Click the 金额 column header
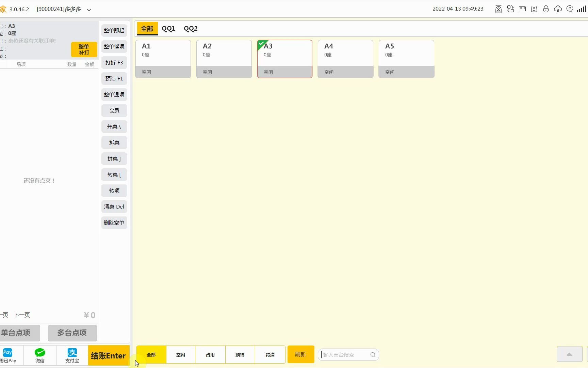 tap(89, 64)
